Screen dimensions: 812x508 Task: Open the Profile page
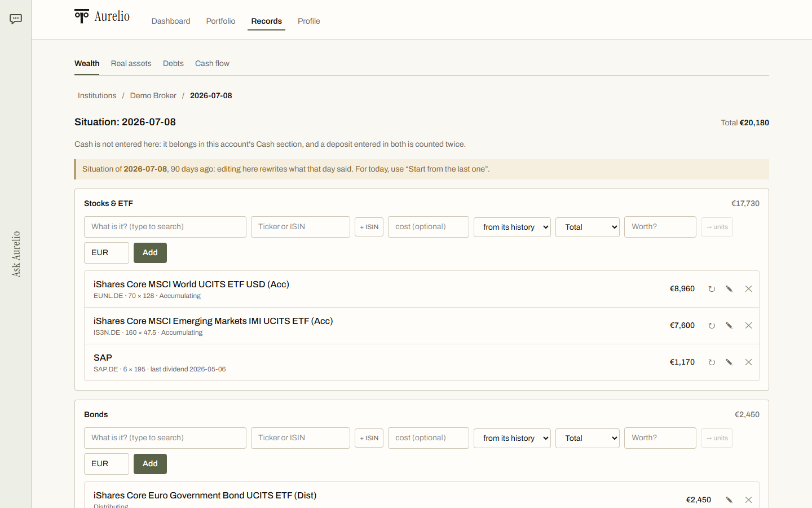[x=309, y=21]
